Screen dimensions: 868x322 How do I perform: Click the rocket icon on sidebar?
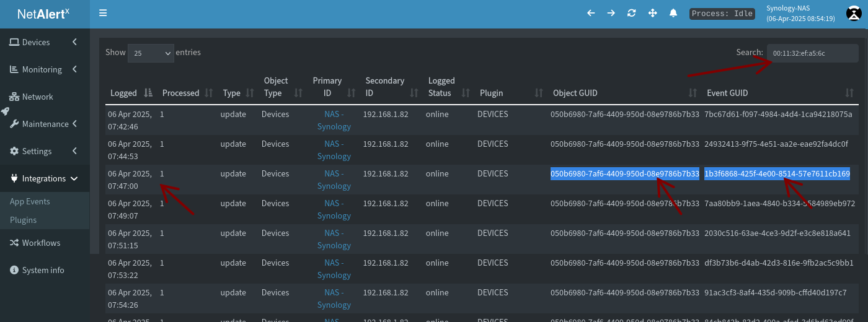(5, 111)
